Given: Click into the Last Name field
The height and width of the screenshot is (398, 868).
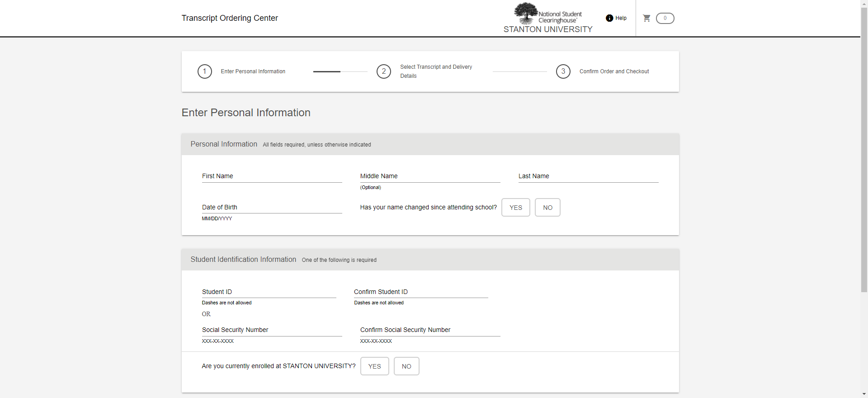Looking at the screenshot, I should 588,176.
